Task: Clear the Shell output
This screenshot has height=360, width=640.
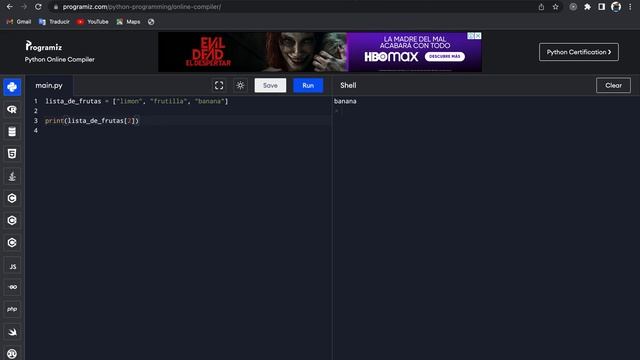Action: [613, 85]
